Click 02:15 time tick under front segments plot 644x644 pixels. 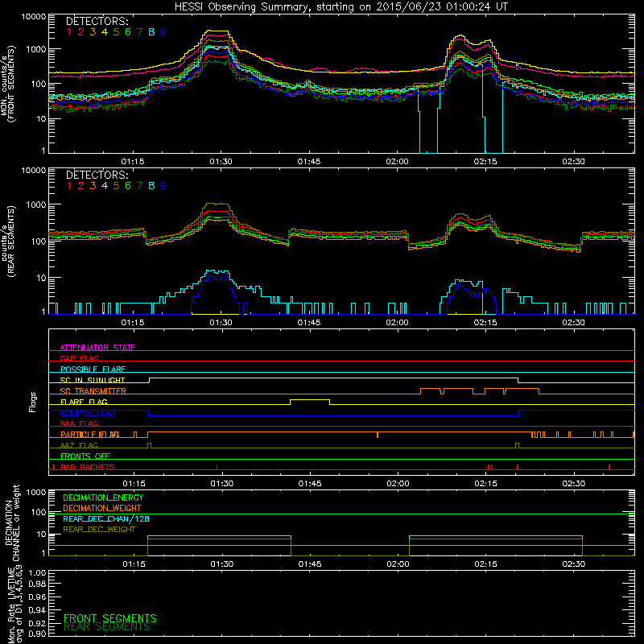pyautogui.click(x=485, y=162)
